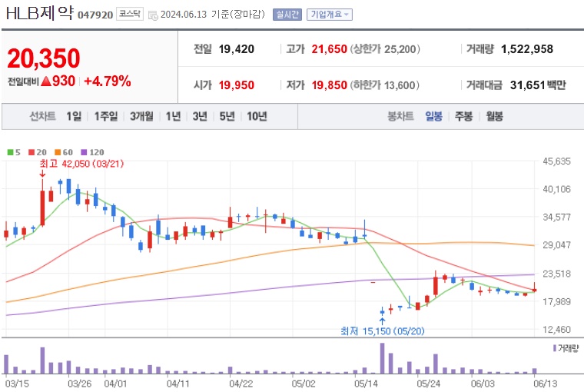584x392 pixels.
Task: Click the tallest volume bar near 05/14
Action: click(382, 358)
